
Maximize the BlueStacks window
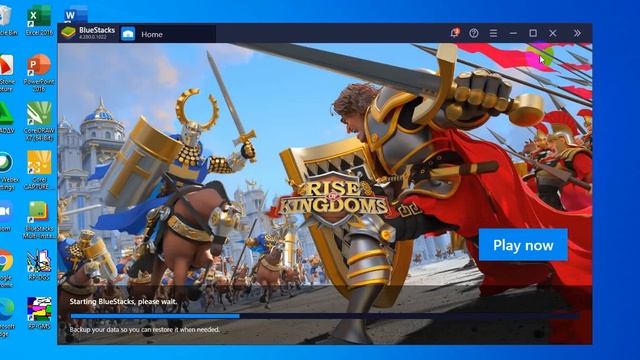click(533, 33)
